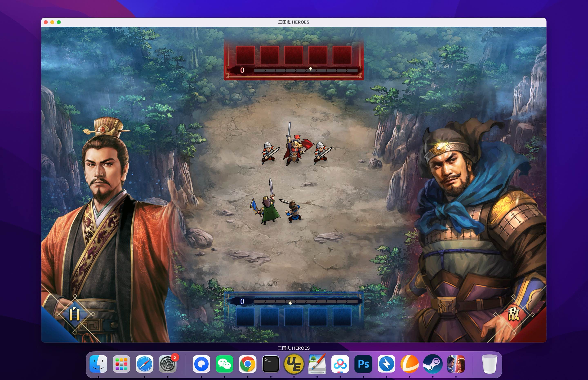Click the 三国志 HEROES window title
The image size is (588, 380).
coord(294,22)
